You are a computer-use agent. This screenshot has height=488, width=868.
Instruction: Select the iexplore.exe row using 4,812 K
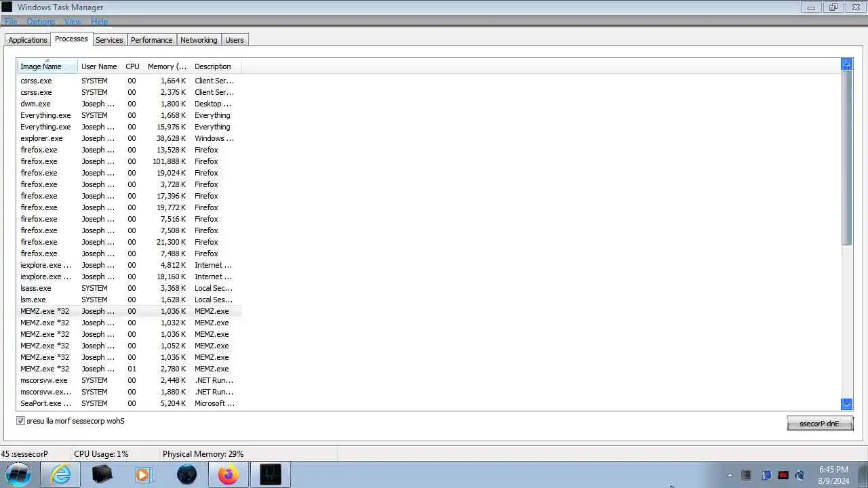[129, 265]
